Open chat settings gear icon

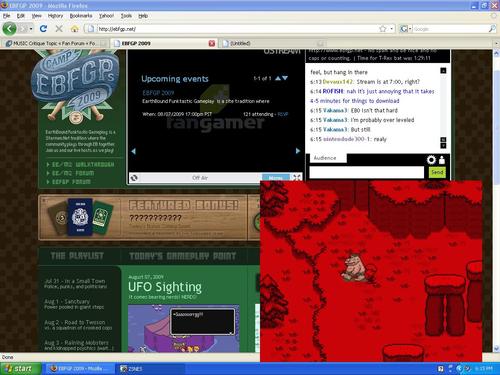click(431, 160)
